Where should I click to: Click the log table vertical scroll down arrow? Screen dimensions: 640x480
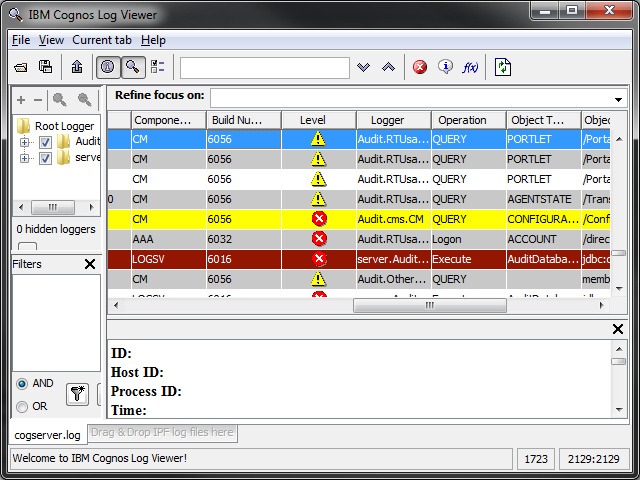pyautogui.click(x=619, y=289)
